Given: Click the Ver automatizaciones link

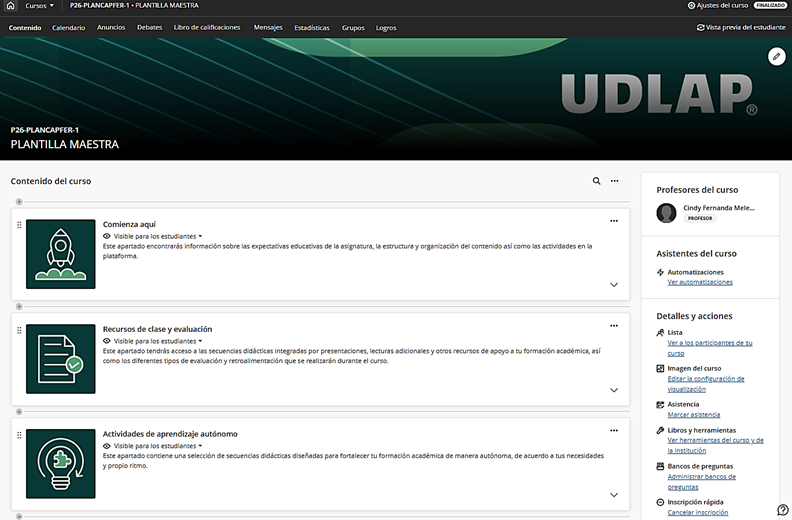Looking at the screenshot, I should 699,282.
